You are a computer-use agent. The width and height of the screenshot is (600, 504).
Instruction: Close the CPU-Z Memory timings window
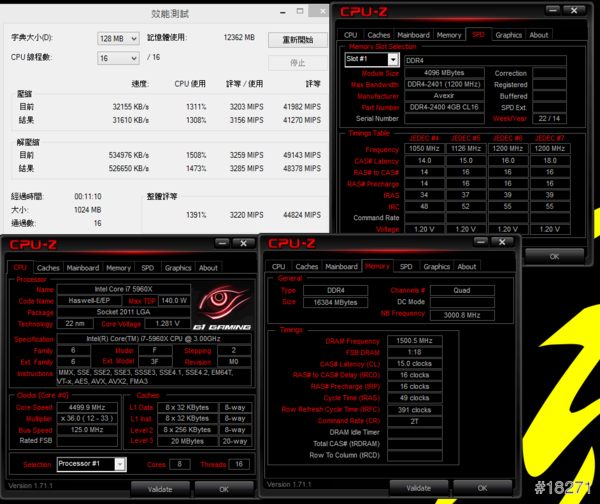[x=502, y=242]
